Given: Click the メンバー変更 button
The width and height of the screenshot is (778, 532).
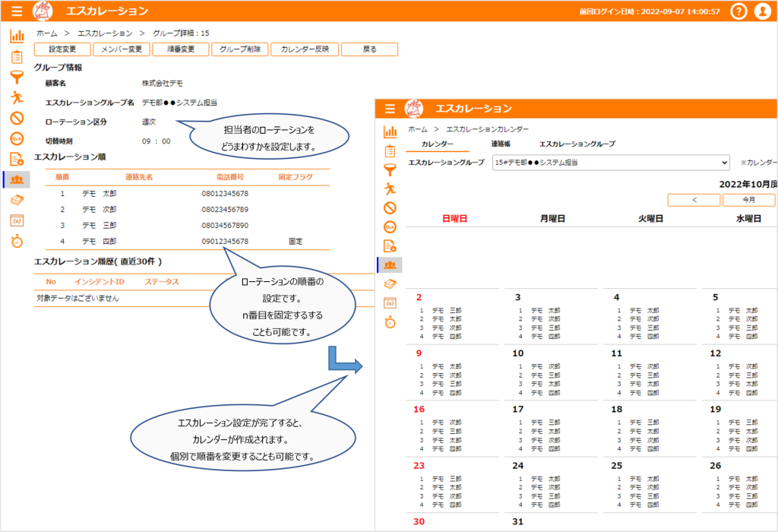Looking at the screenshot, I should point(122,49).
